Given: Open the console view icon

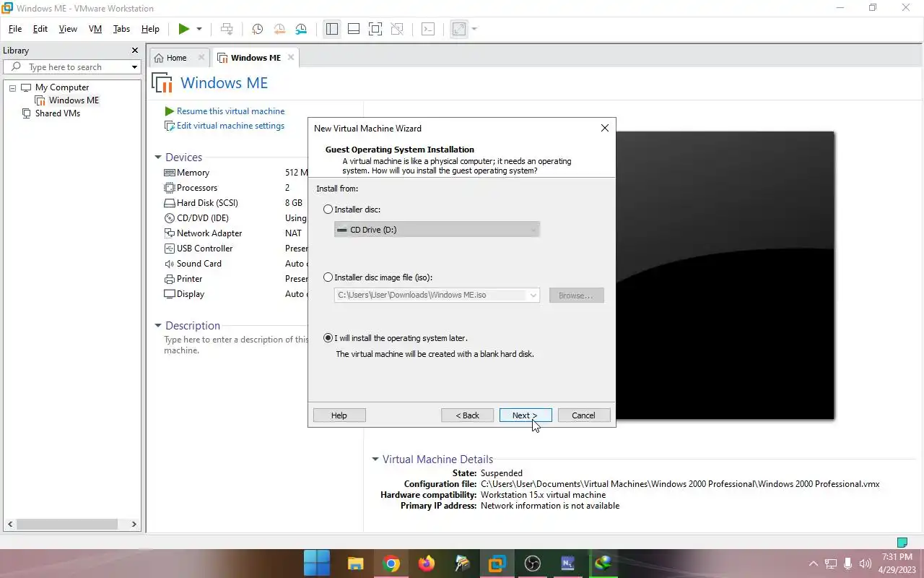Looking at the screenshot, I should [428, 29].
